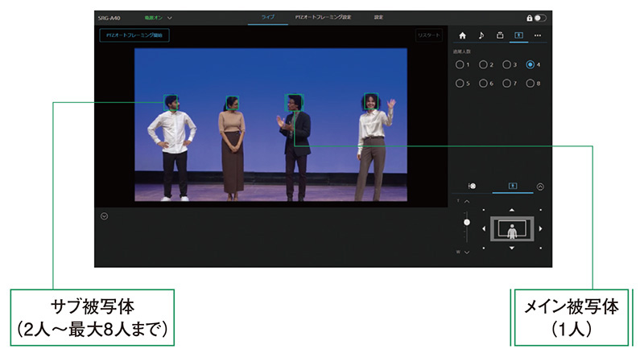Switch to the ライブ tab
The width and height of the screenshot is (644, 357).
click(x=267, y=17)
